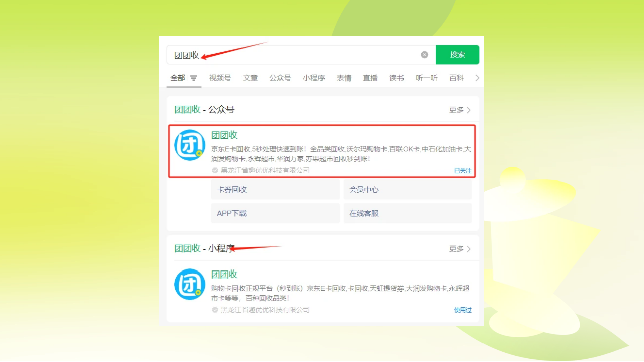Switch to the 公众号 tab
644x362 pixels.
tap(280, 78)
